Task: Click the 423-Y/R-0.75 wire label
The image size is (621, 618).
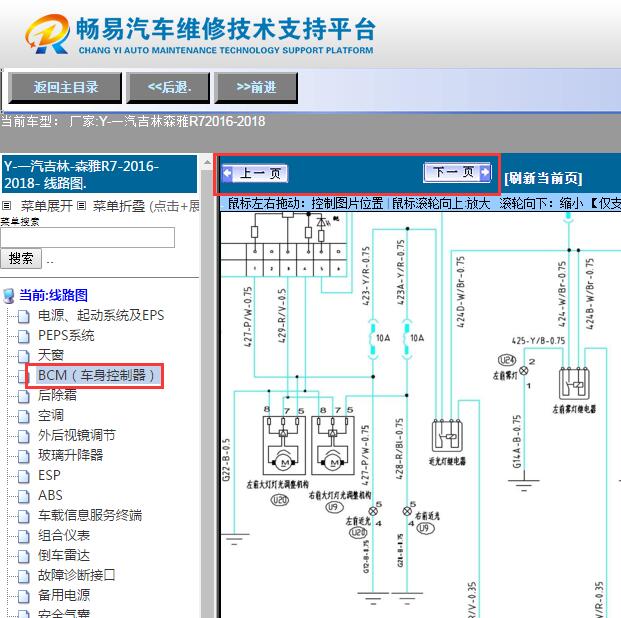Action: (x=366, y=276)
